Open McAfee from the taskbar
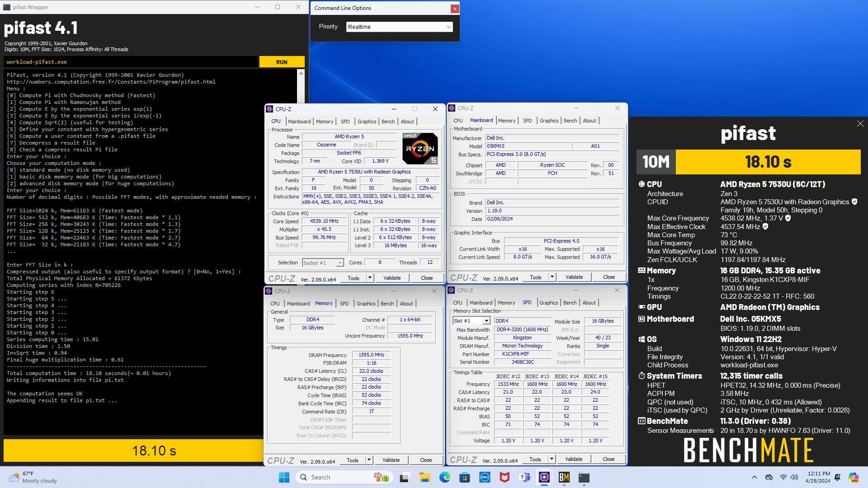The width and height of the screenshot is (868, 488). coord(505,477)
